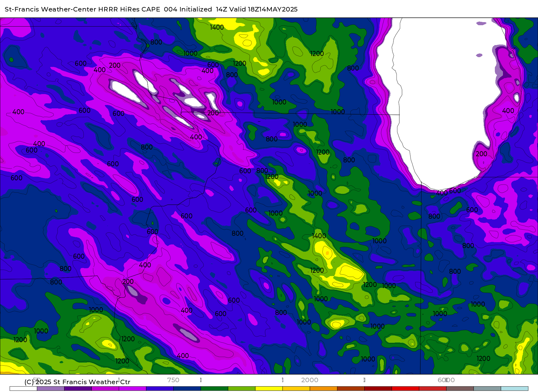
Task: Click the white swatch in the CAPE legend
Action: [23, 389]
